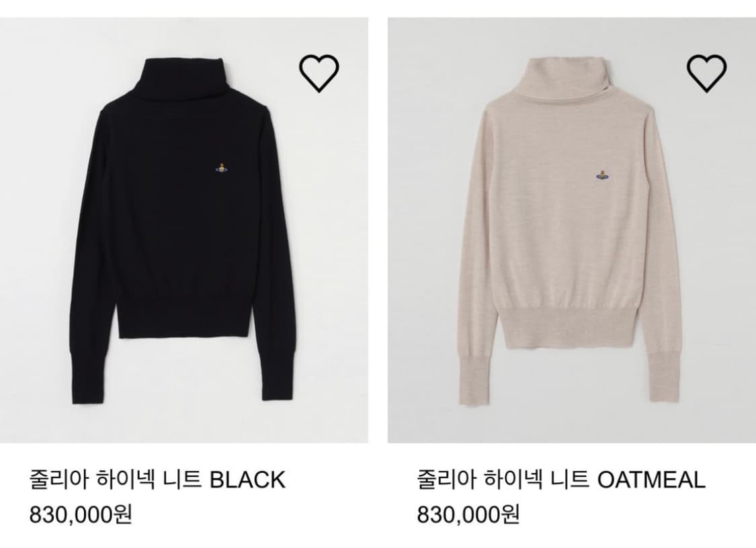This screenshot has width=756, height=548.
Task: Click the orb logo on the oatmeal sweater
Action: [x=602, y=175]
